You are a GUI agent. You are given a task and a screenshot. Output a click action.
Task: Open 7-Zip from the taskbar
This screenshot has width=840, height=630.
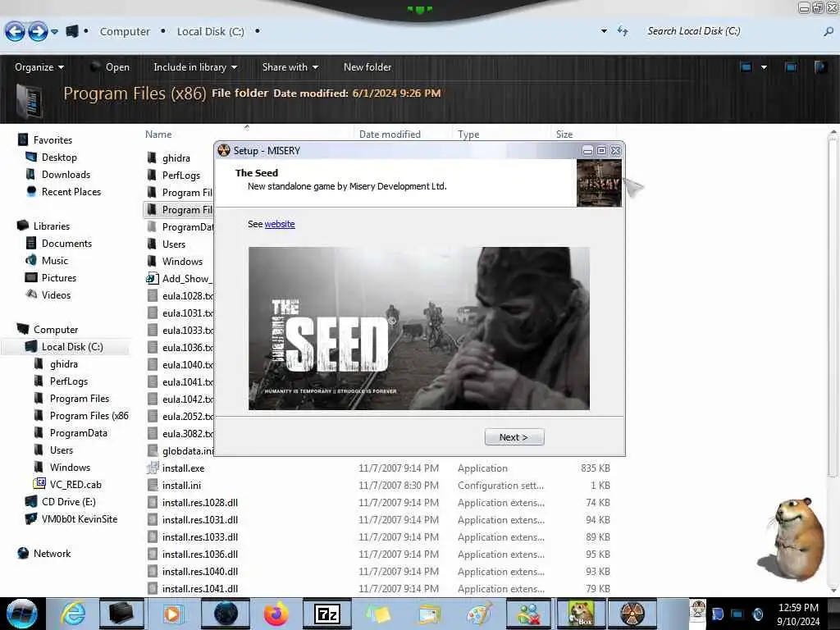pyautogui.click(x=327, y=614)
